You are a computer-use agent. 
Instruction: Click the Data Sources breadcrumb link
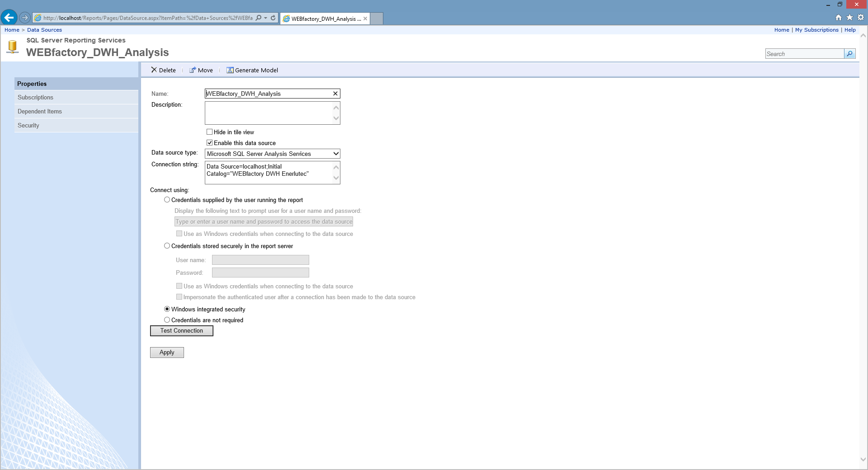[44, 30]
